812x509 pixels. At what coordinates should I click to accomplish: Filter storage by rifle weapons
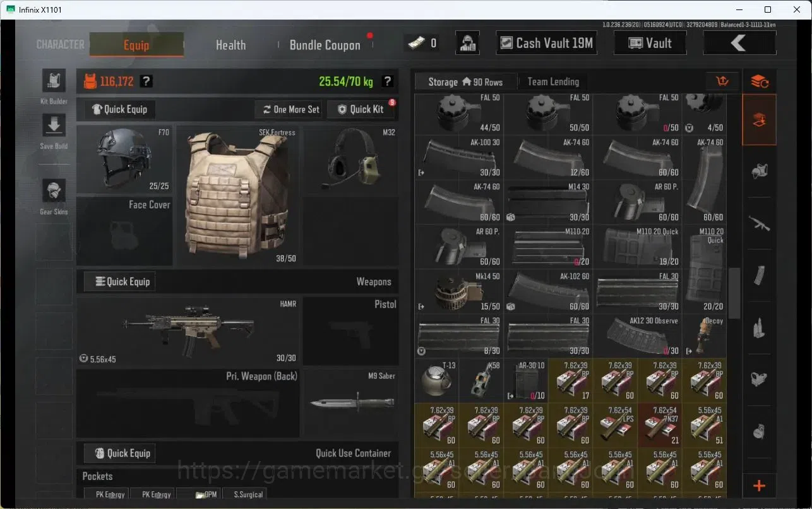tap(759, 223)
